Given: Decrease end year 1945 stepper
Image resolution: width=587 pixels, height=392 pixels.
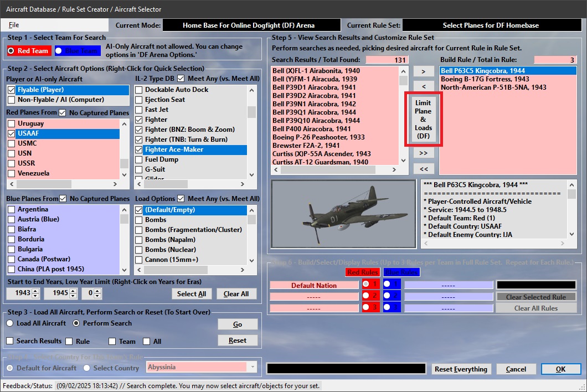Looking at the screenshot, I should (73, 296).
